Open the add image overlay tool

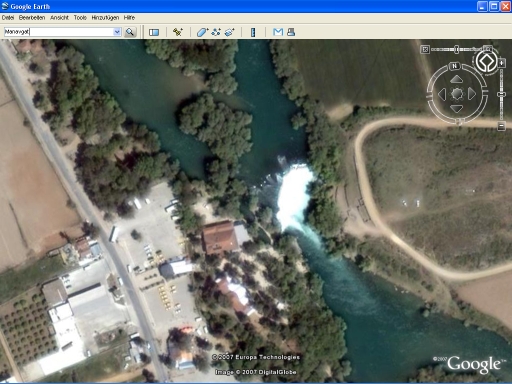(x=230, y=32)
